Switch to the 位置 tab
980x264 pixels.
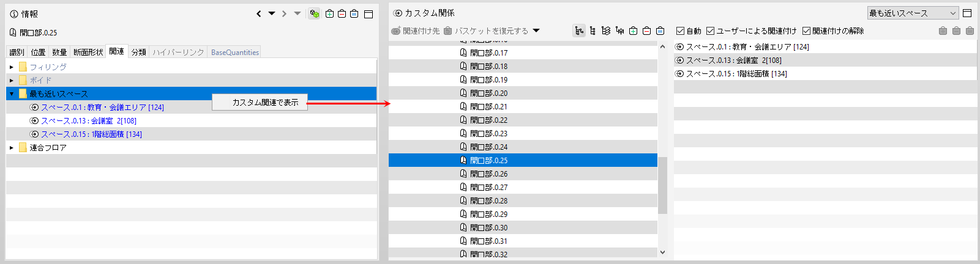(38, 52)
